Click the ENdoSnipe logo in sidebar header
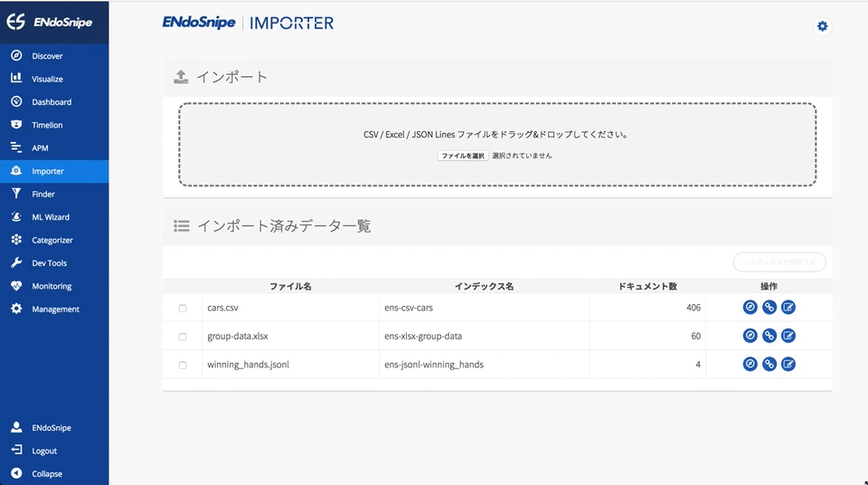The image size is (868, 485). [x=50, y=22]
